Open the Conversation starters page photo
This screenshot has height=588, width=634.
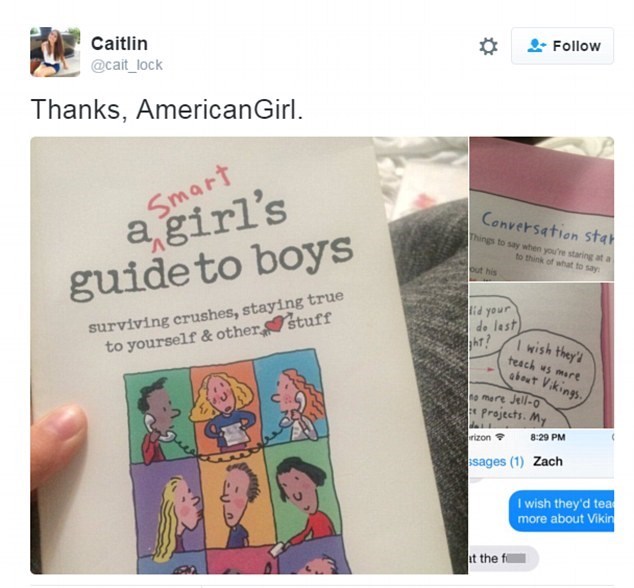pyautogui.click(x=541, y=209)
